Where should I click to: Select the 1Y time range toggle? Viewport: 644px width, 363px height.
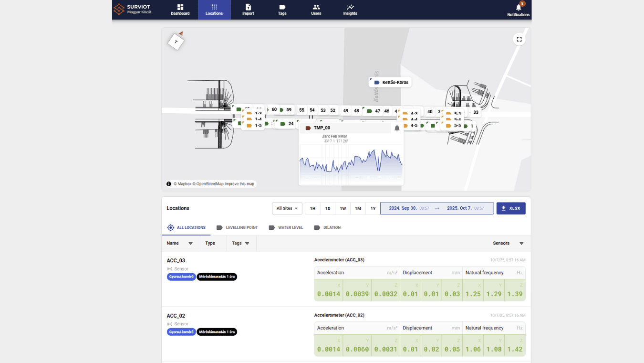[373, 208]
